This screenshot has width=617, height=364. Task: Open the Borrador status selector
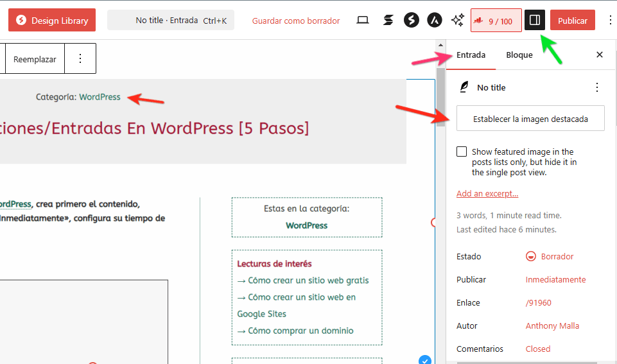click(x=550, y=257)
